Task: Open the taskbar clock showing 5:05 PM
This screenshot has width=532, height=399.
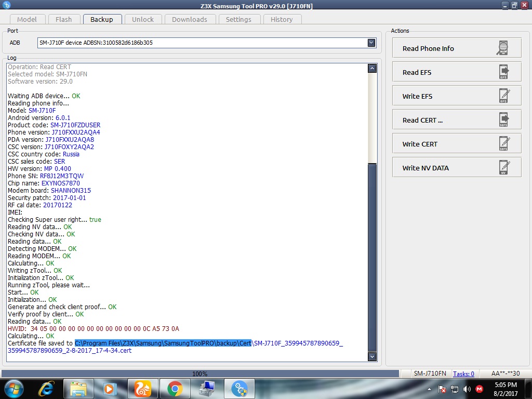Action: [506, 389]
